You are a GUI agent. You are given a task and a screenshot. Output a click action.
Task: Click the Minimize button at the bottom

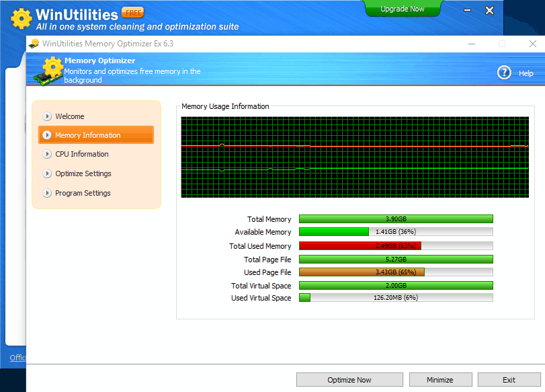pos(440,380)
